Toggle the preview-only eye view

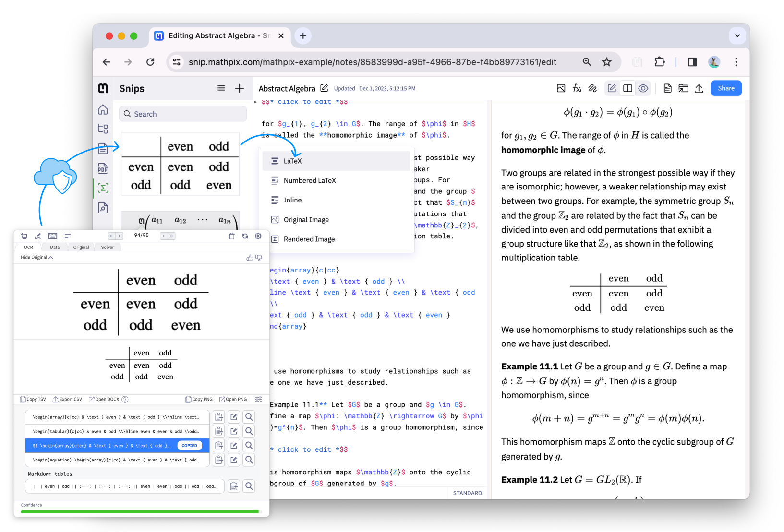pyautogui.click(x=643, y=88)
